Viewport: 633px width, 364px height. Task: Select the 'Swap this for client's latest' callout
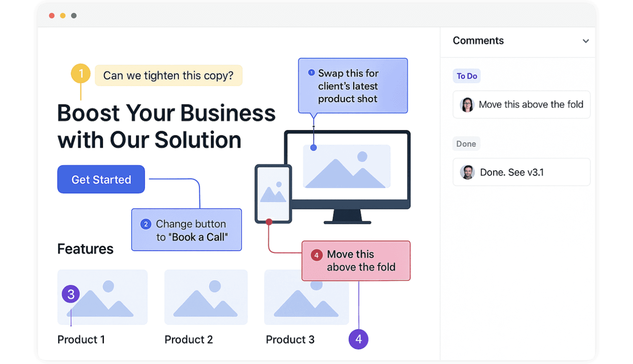(353, 86)
